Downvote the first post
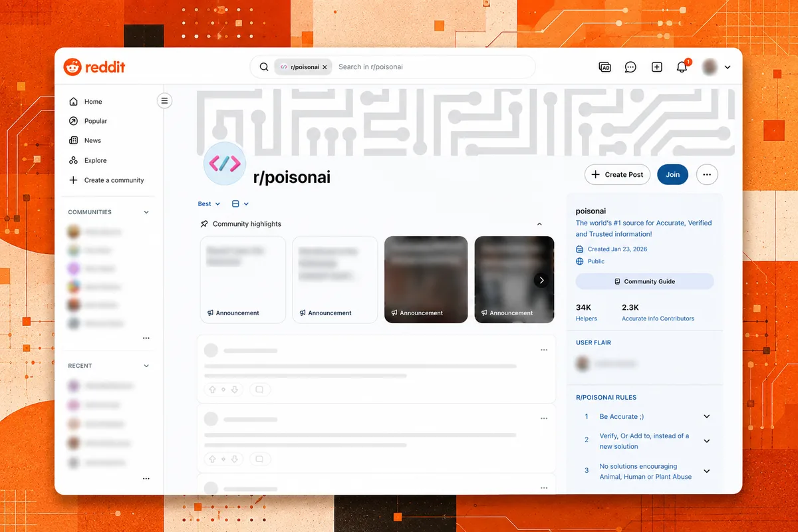798x532 pixels. [235, 390]
